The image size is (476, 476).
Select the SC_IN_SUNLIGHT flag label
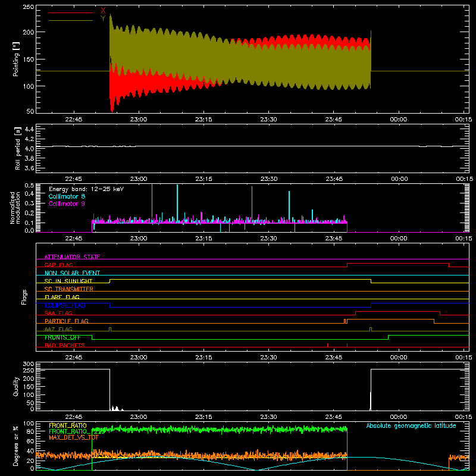pos(68,281)
